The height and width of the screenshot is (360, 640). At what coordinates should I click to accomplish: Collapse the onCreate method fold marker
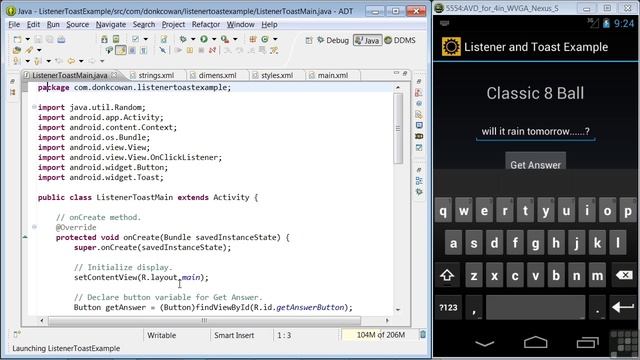point(34,227)
